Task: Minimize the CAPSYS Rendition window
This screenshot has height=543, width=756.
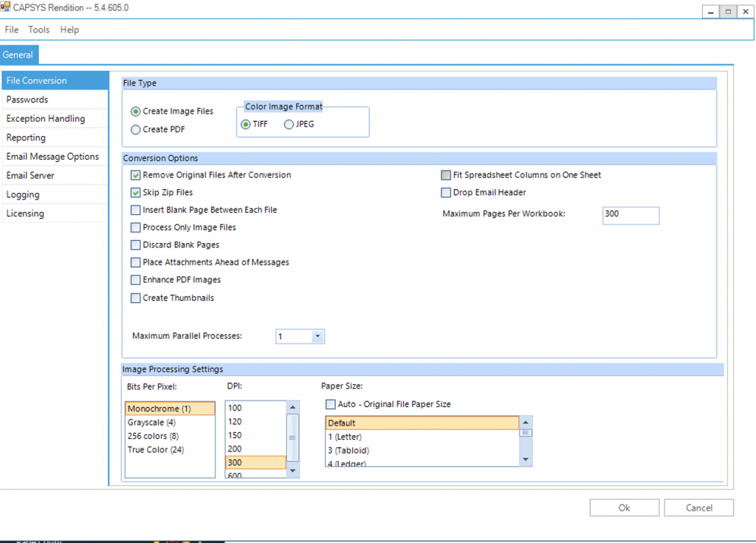Action: 711,12
